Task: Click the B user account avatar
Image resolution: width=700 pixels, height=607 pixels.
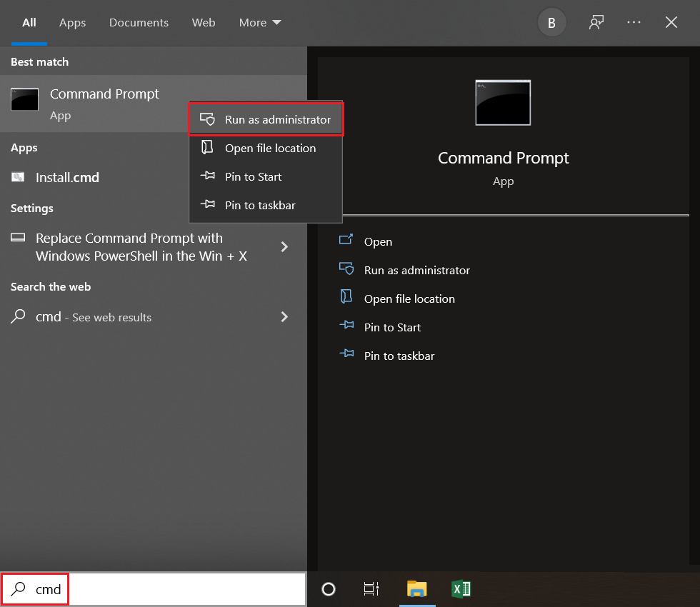Action: pyautogui.click(x=551, y=22)
